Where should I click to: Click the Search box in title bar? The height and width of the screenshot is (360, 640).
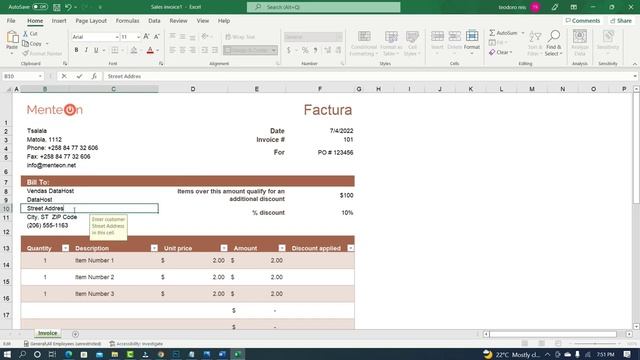click(323, 7)
